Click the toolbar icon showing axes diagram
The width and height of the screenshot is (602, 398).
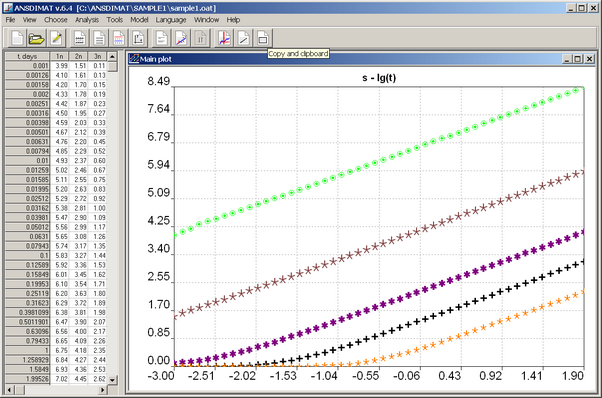(x=138, y=38)
